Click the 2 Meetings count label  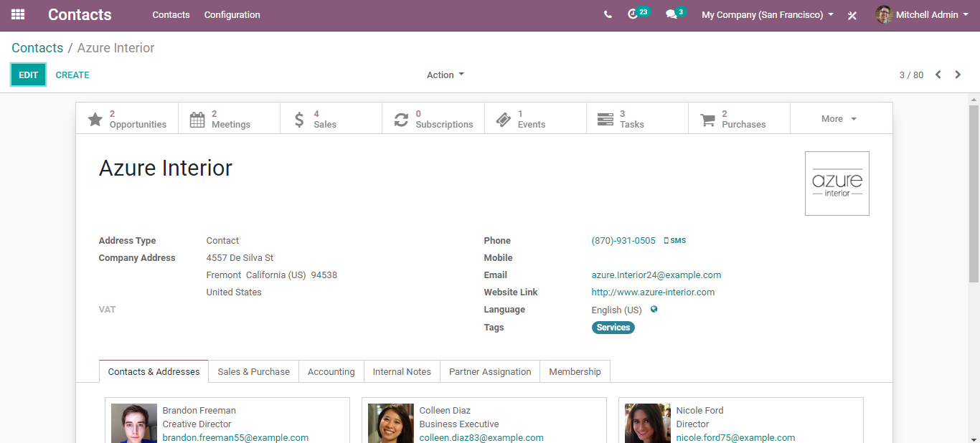(x=231, y=119)
